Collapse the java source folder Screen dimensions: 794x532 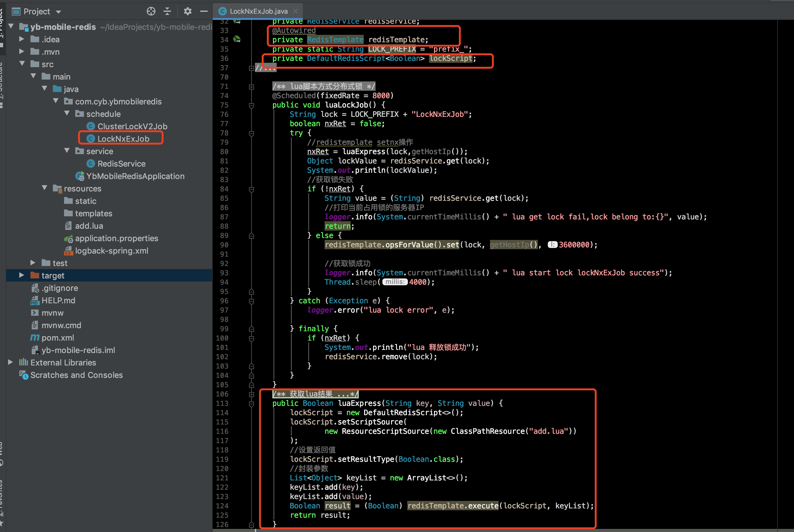point(45,89)
